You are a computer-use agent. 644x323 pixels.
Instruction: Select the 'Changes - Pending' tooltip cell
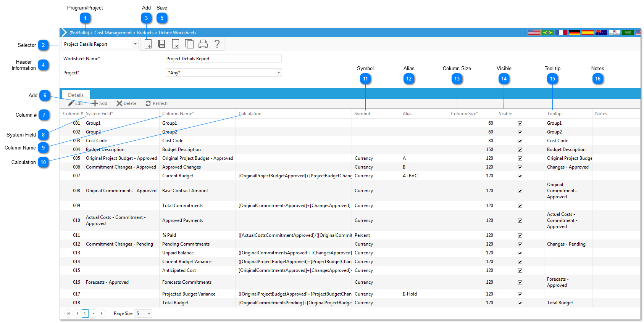[566, 244]
